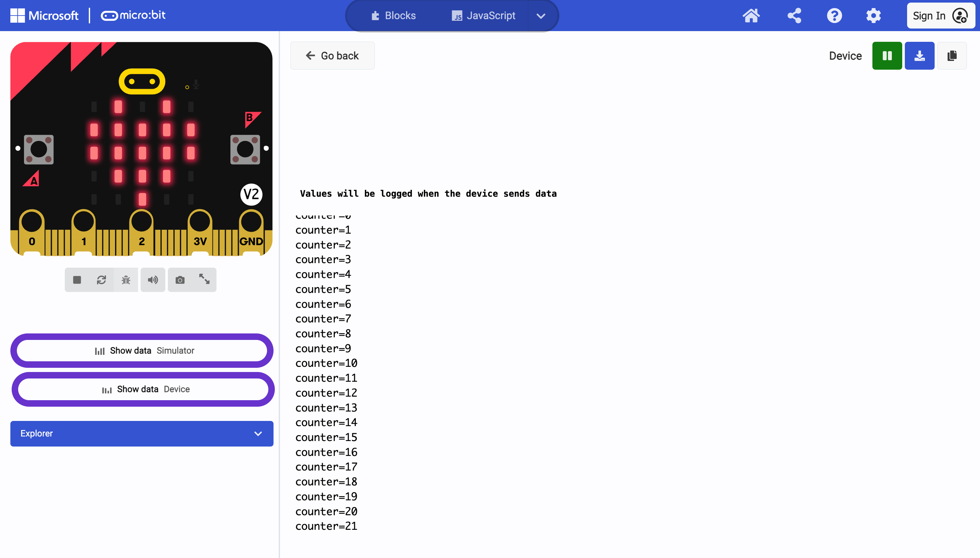Switch to the Blocks editor tab

(393, 16)
